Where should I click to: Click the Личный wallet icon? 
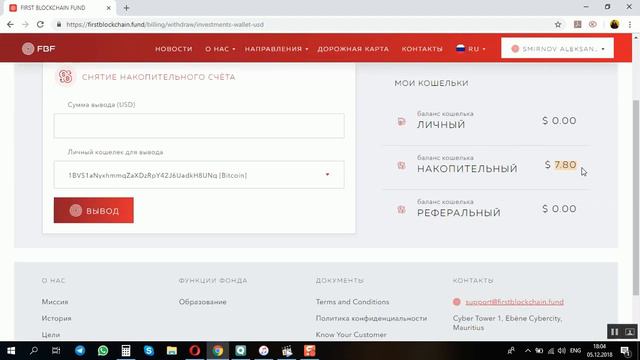pos(402,121)
